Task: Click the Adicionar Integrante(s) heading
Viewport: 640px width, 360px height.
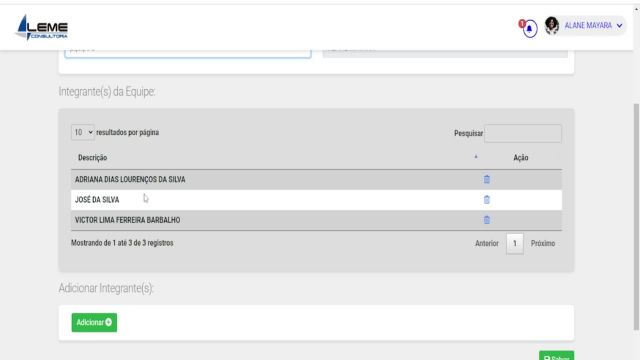Action: (106, 288)
